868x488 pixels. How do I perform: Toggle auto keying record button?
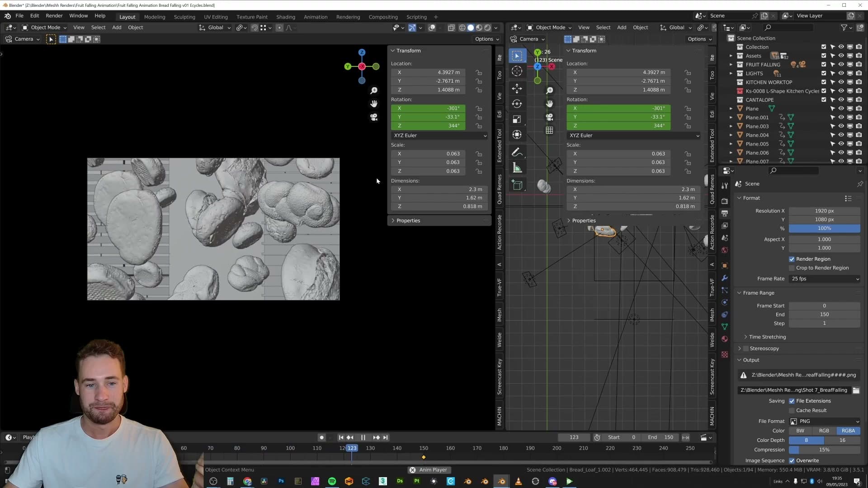point(321,437)
